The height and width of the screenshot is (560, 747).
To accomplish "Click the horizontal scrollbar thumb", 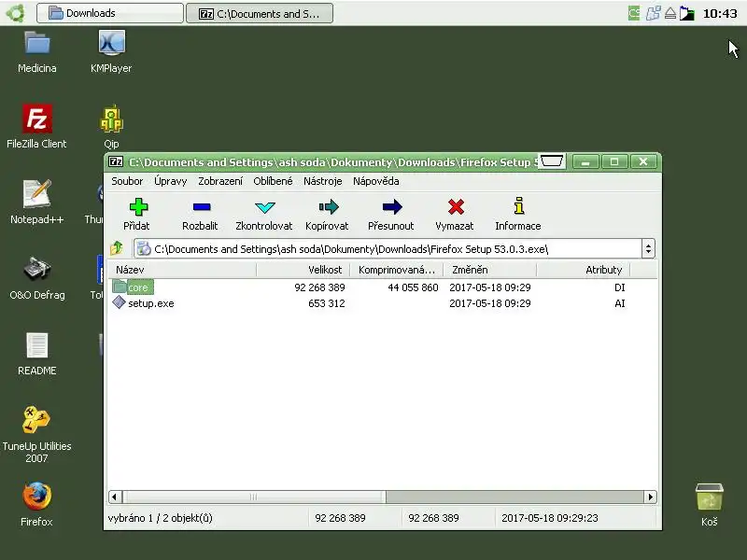I will pyautogui.click(x=254, y=497).
